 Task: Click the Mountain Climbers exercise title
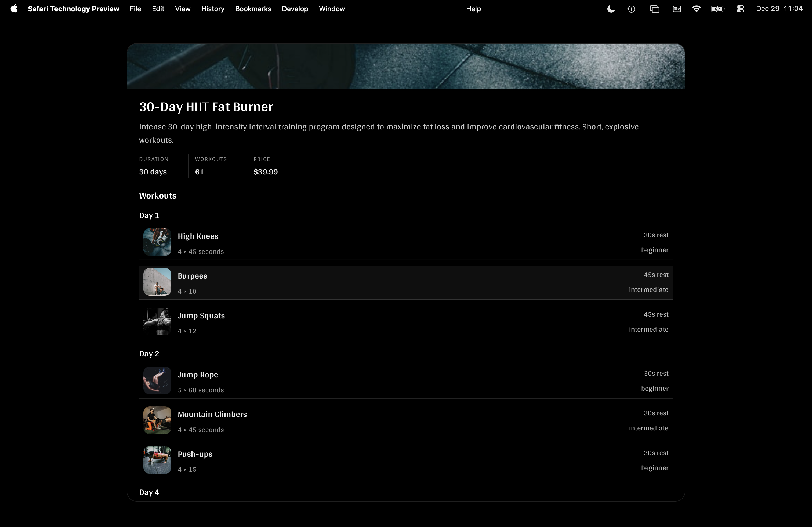(x=212, y=414)
